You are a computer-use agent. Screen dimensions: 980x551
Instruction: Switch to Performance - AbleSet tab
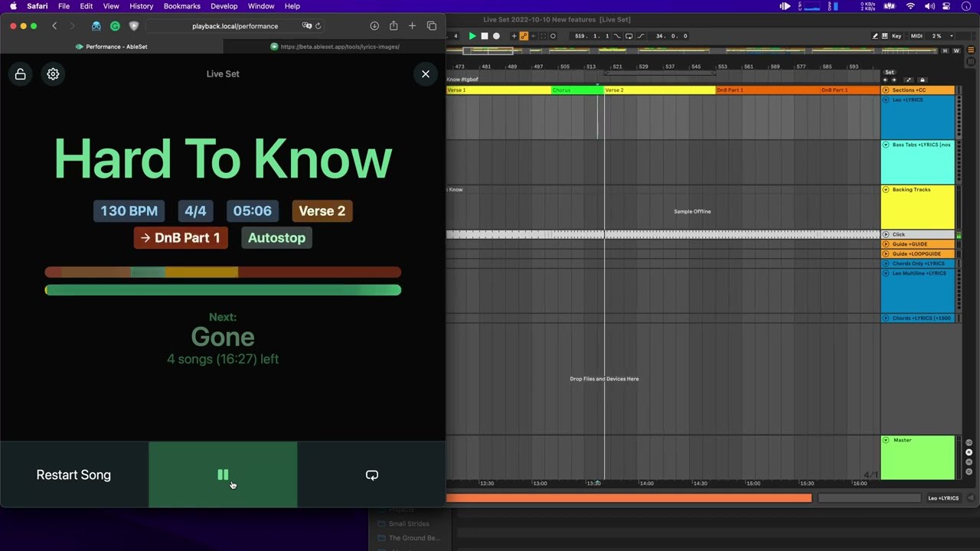(112, 47)
